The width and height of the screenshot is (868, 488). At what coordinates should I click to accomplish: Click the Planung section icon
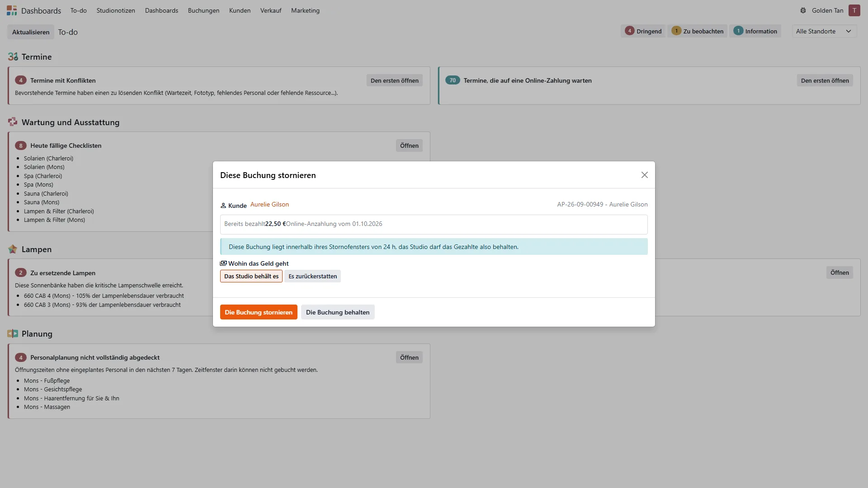13,333
